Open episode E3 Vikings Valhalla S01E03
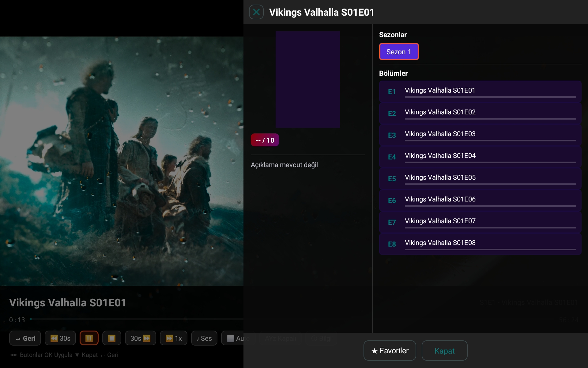588x368 pixels. (x=480, y=135)
